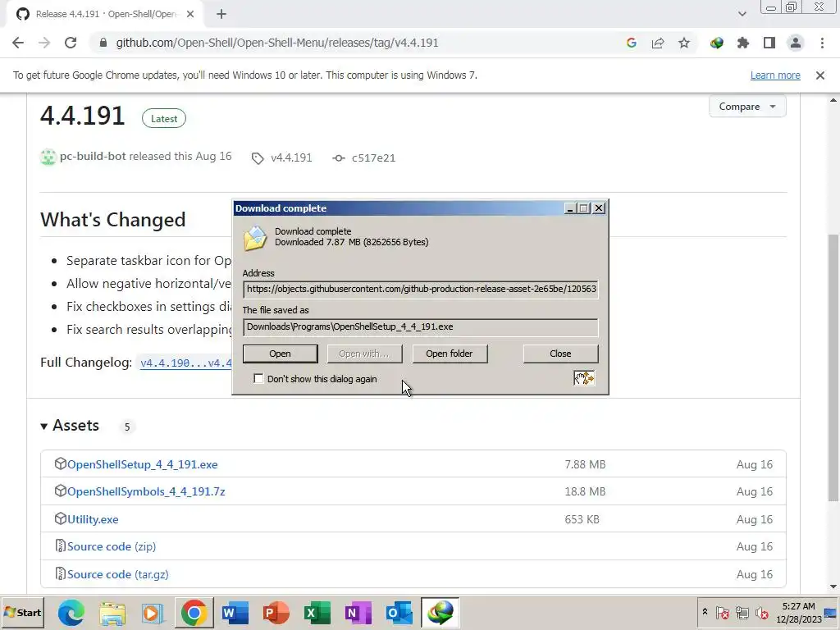Click the network tray icon
The width and height of the screenshot is (840, 630).
point(742,612)
